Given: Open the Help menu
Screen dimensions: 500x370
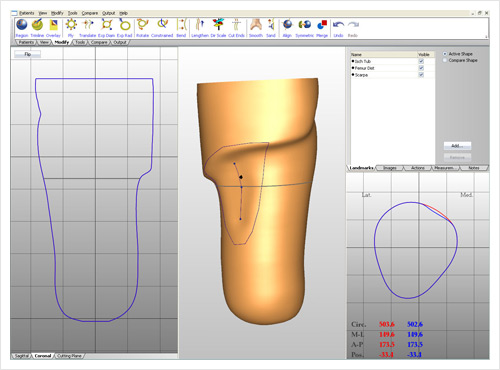Looking at the screenshot, I should pyautogui.click(x=124, y=13).
